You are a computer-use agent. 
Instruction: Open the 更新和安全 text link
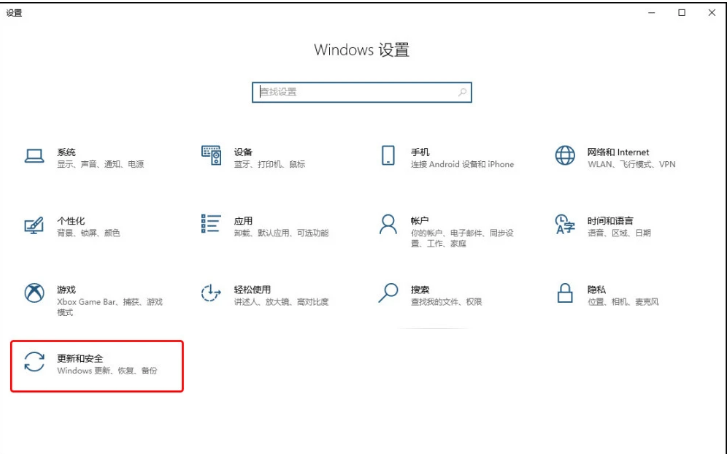pyautogui.click(x=80, y=357)
